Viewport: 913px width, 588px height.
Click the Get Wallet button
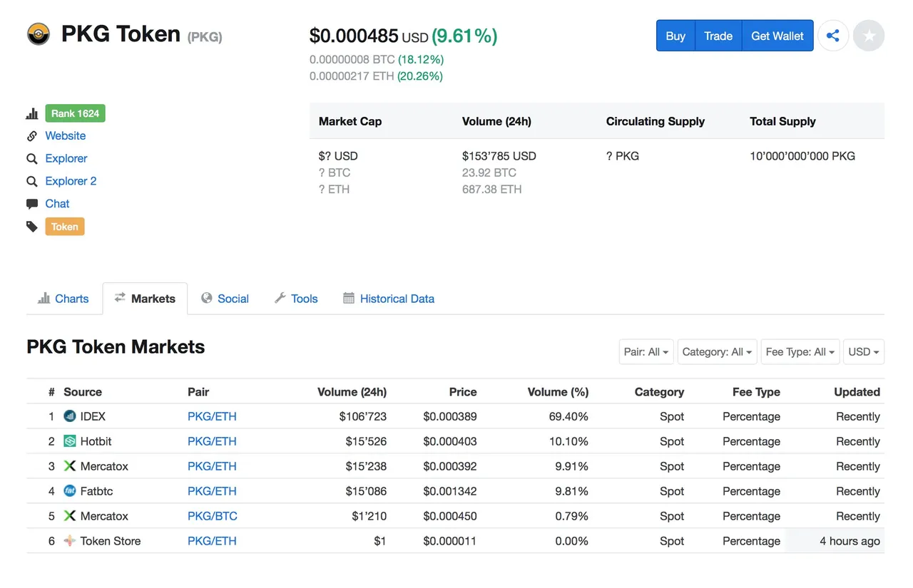[777, 36]
